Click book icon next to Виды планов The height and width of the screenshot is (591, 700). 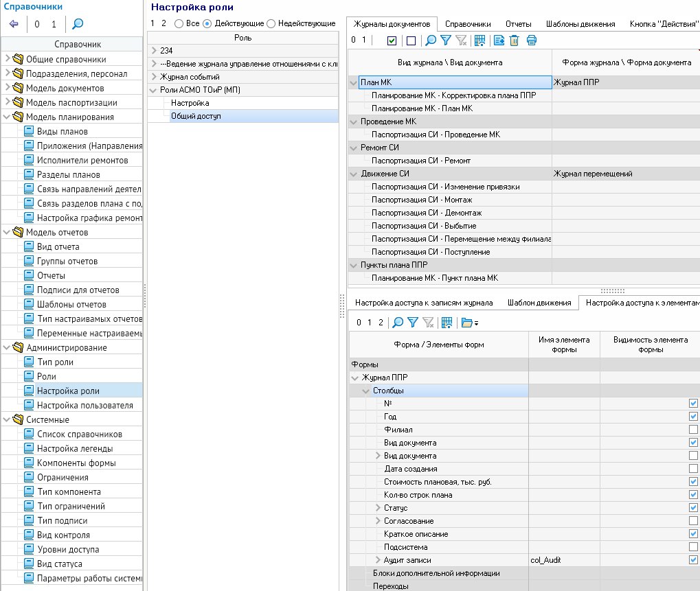click(x=29, y=131)
